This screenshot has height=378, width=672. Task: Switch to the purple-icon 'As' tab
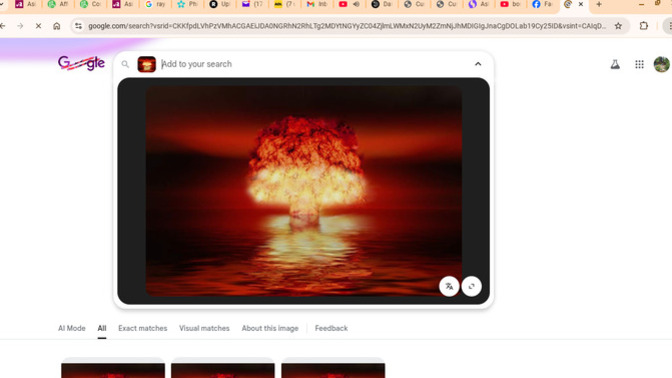click(478, 4)
